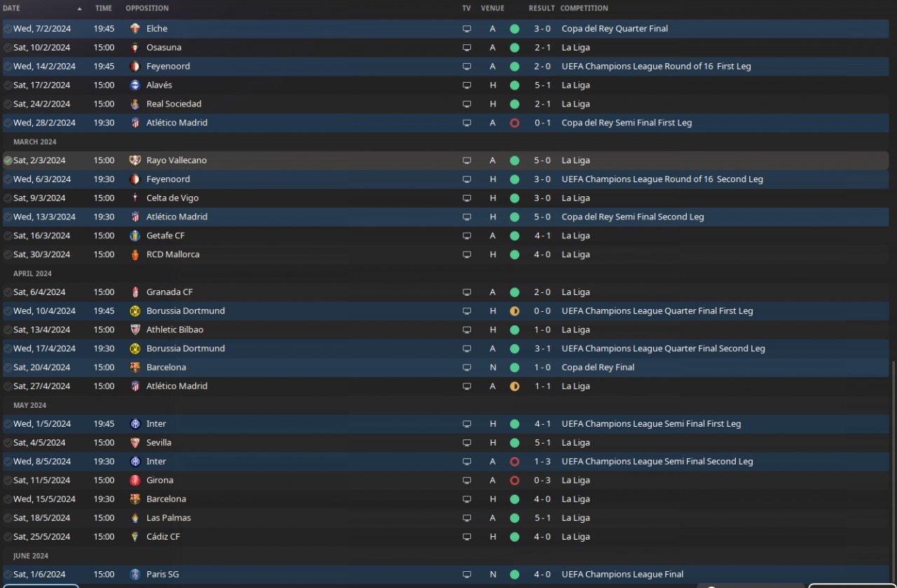The height and width of the screenshot is (588, 897).
Task: Sort fixtures by the Competition column header
Action: 584,8
